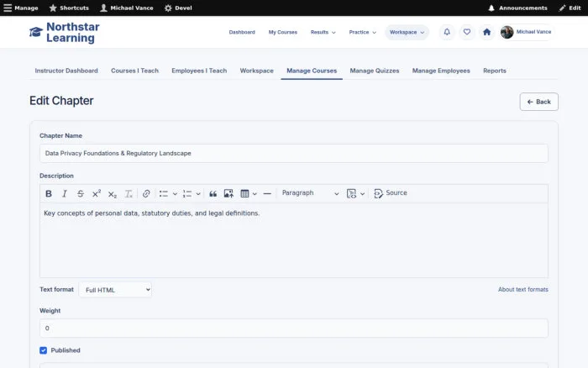Viewport: 588px width, 368px height.
Task: Expand the table options arrow
Action: [255, 194]
